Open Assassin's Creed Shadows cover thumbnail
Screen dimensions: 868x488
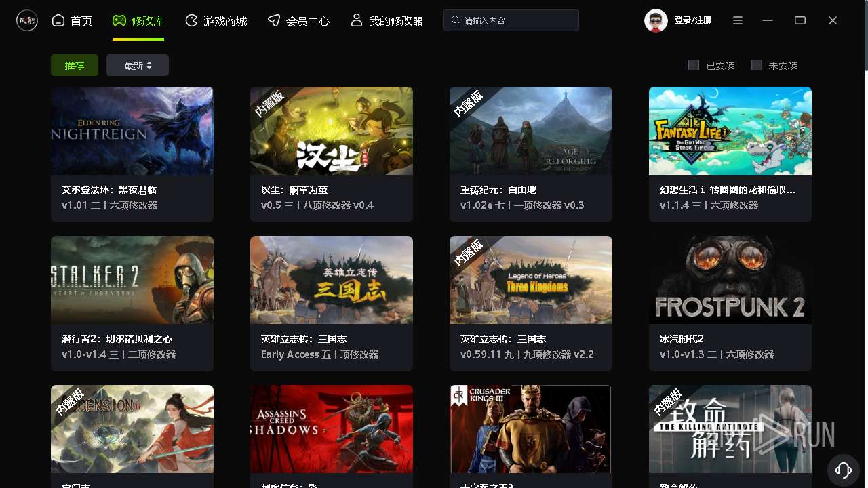pyautogui.click(x=332, y=429)
